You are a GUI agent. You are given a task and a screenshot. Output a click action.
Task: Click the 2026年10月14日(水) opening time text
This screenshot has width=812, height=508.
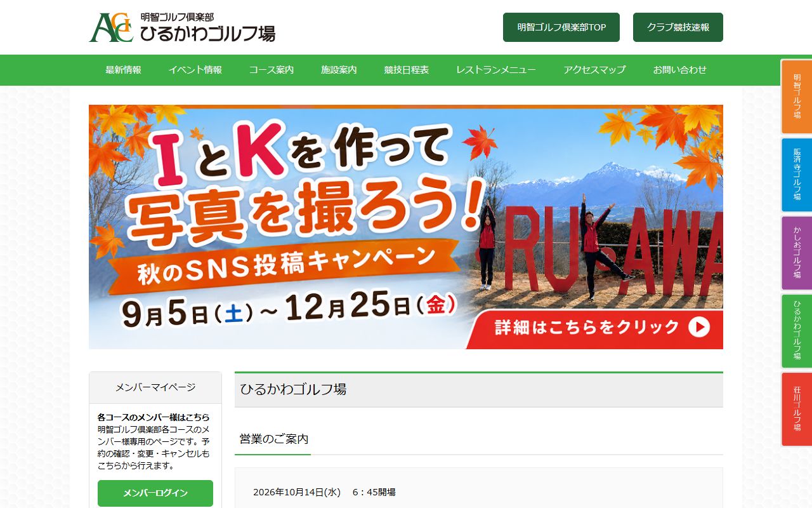coord(324,492)
